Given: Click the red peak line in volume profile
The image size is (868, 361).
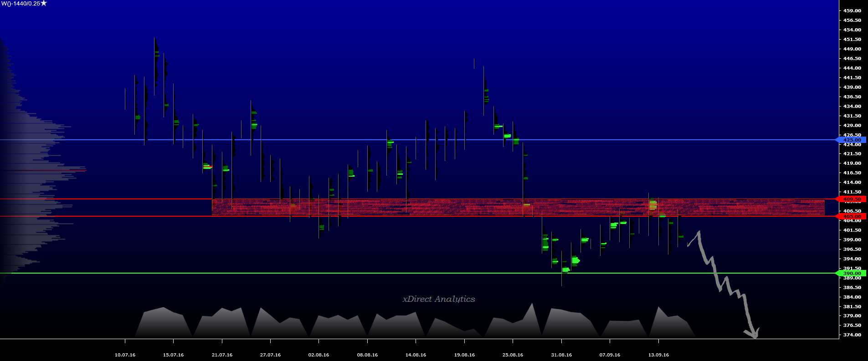Looking at the screenshot, I should (68, 171).
